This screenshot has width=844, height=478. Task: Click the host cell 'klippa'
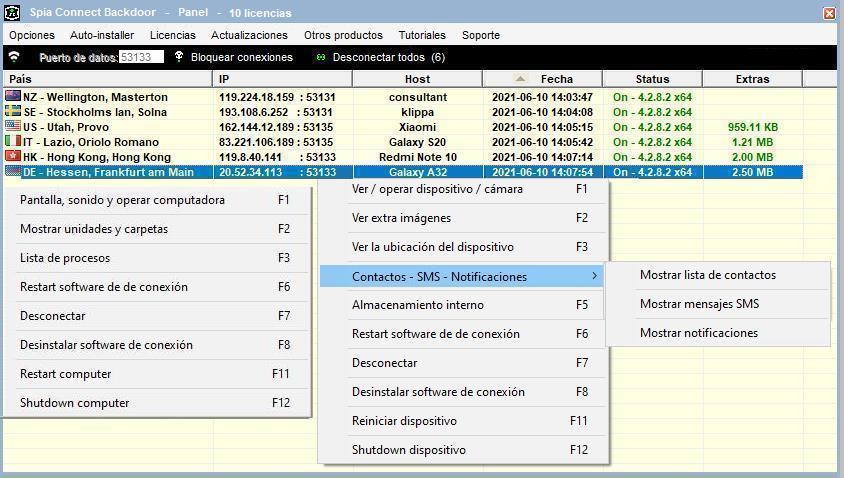click(418, 112)
